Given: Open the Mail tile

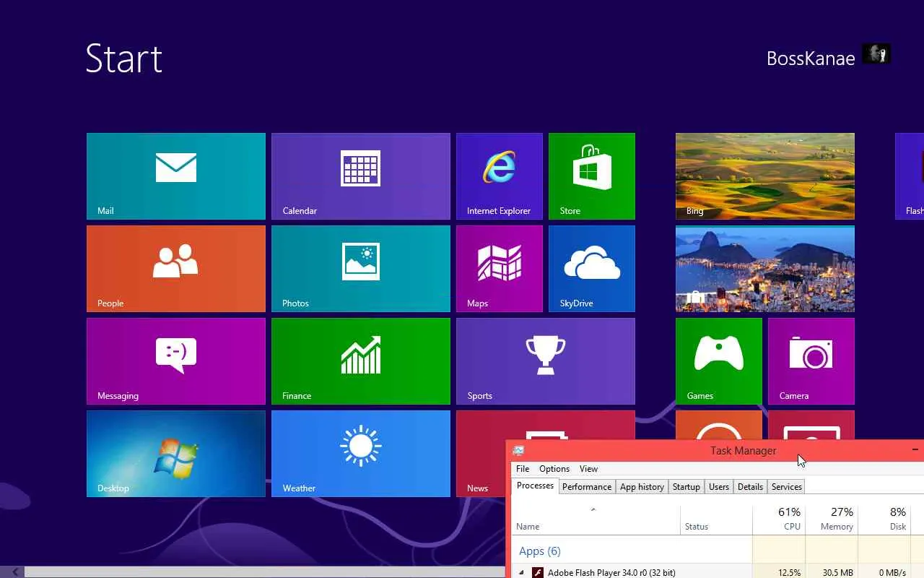Looking at the screenshot, I should [x=176, y=176].
